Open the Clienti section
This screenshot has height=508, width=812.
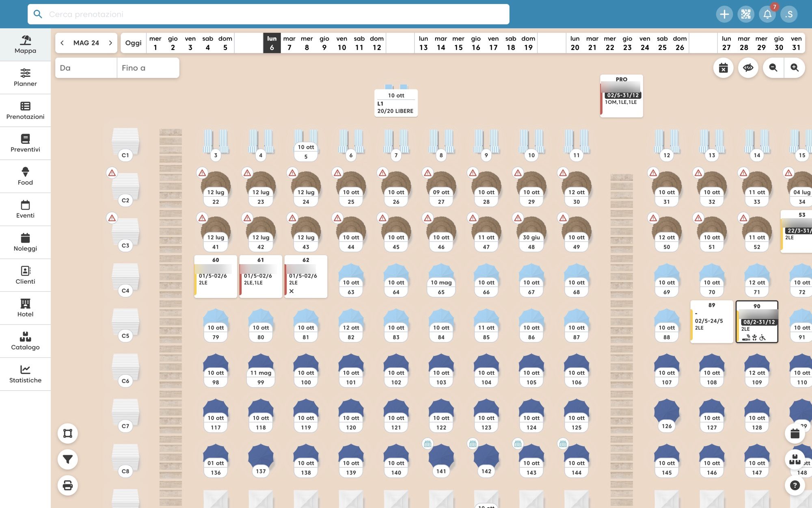coord(25,275)
